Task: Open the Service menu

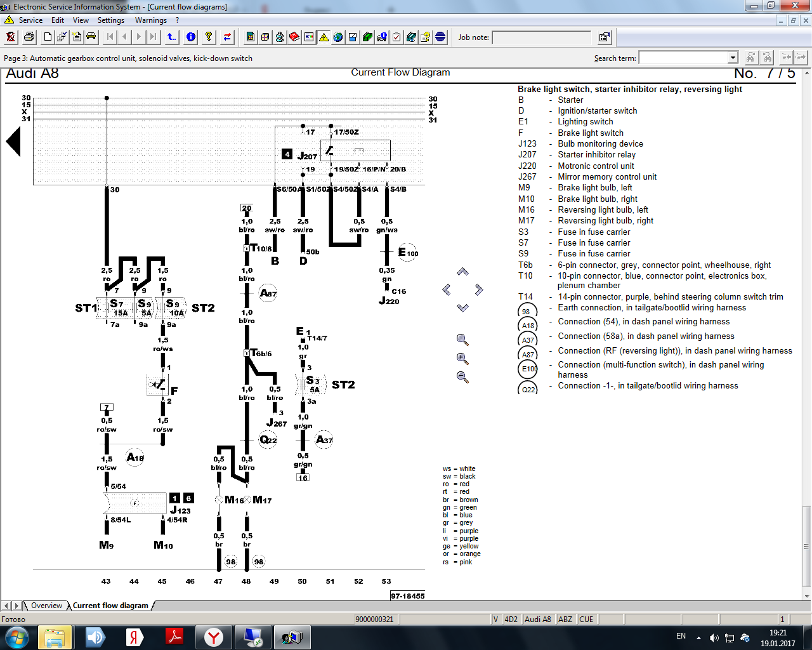Action: tap(30, 20)
